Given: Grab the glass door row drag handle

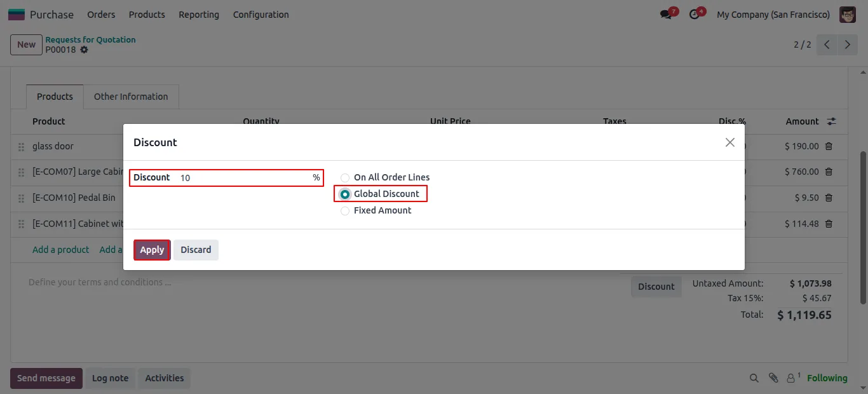Looking at the screenshot, I should pyautogui.click(x=21, y=147).
